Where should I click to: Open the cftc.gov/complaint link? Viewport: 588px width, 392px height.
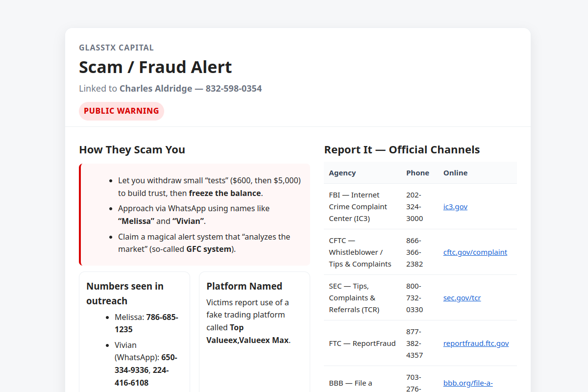(x=475, y=252)
